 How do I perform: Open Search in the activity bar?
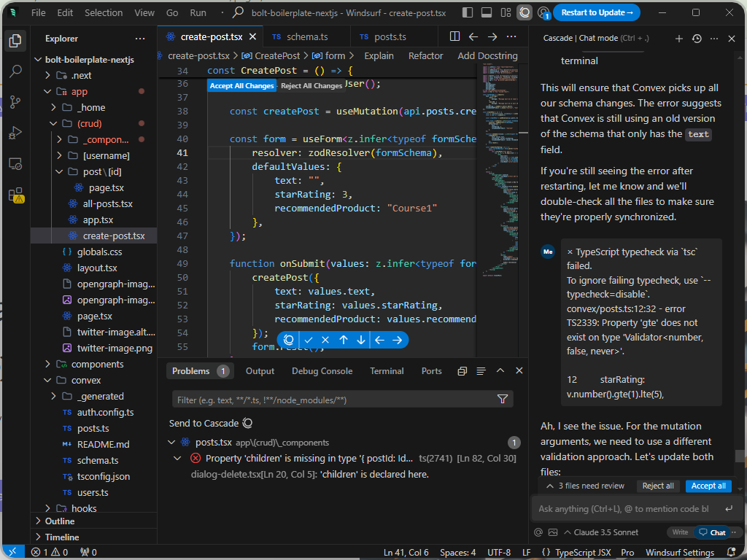pos(15,71)
